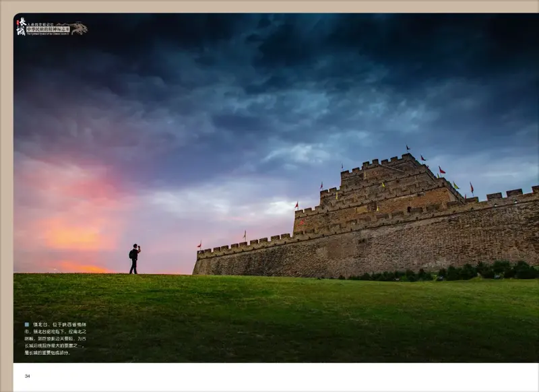Click the red flag at wall's left end
This screenshot has height=392, width=539.
tap(199, 244)
